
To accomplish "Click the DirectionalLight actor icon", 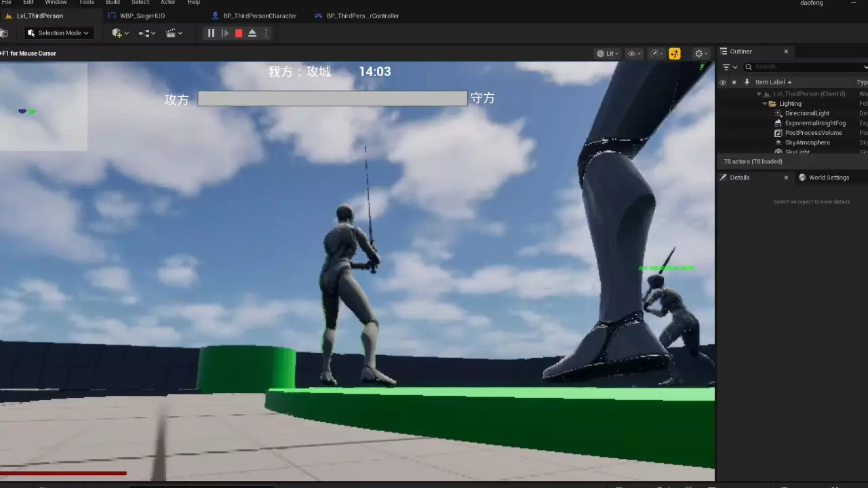I will pyautogui.click(x=779, y=113).
